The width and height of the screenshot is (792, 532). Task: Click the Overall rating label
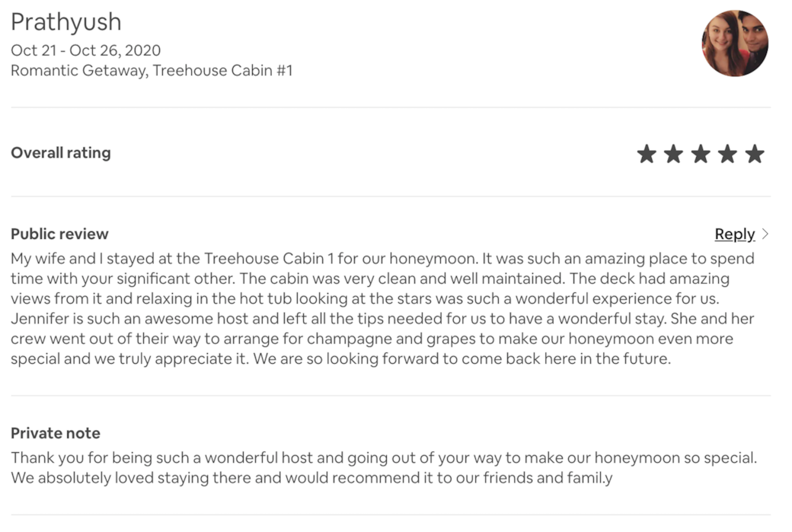61,153
